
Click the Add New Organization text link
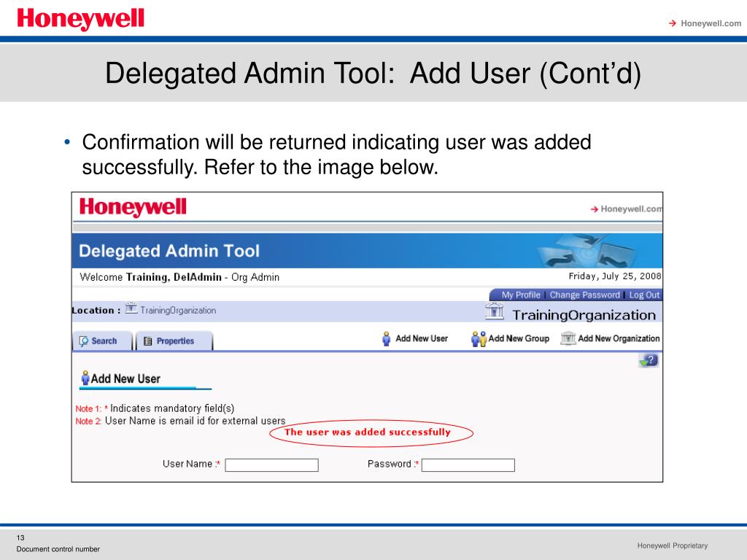[619, 338]
